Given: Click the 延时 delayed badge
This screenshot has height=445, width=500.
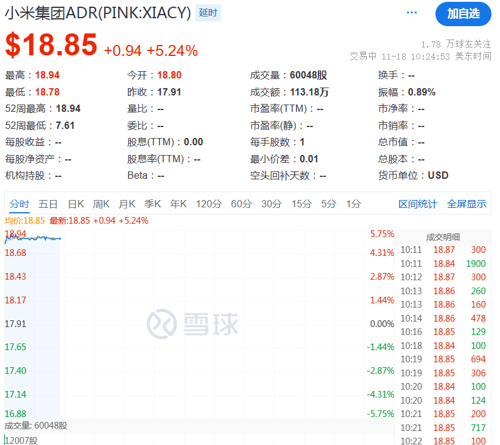Looking at the screenshot, I should pyautogui.click(x=208, y=13).
